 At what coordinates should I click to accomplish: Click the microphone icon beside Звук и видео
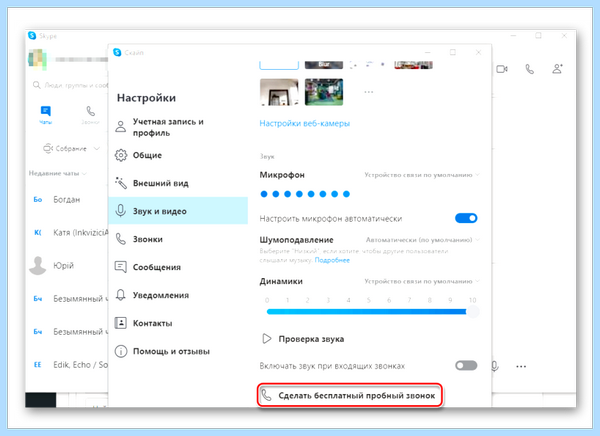[x=121, y=211]
